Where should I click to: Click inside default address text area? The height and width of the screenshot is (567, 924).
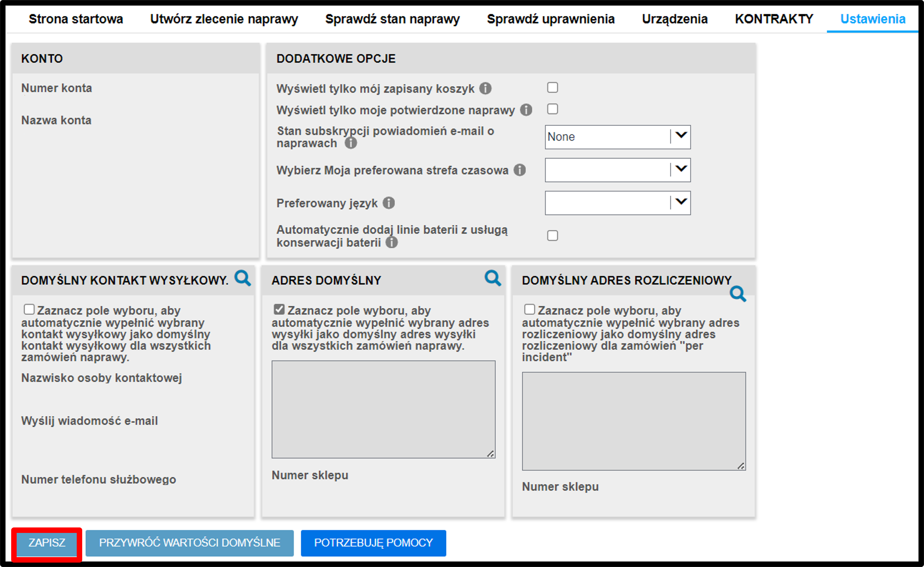(x=384, y=410)
